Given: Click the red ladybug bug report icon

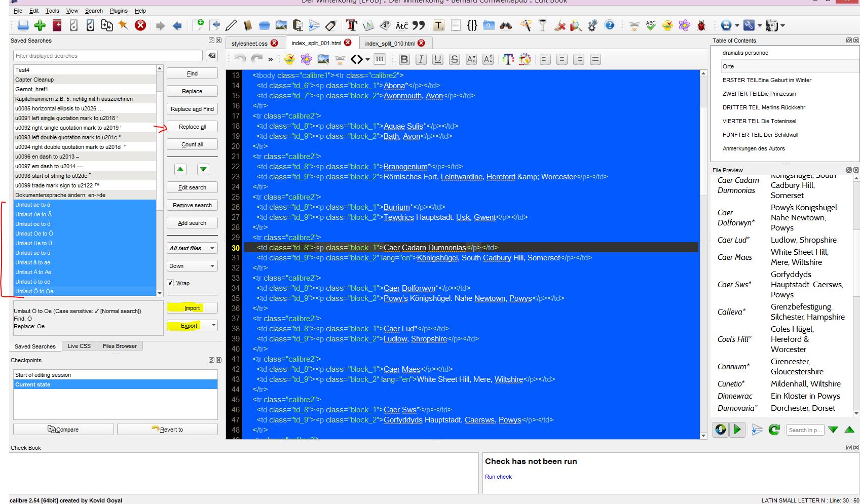Looking at the screenshot, I should pyautogui.click(x=701, y=25).
